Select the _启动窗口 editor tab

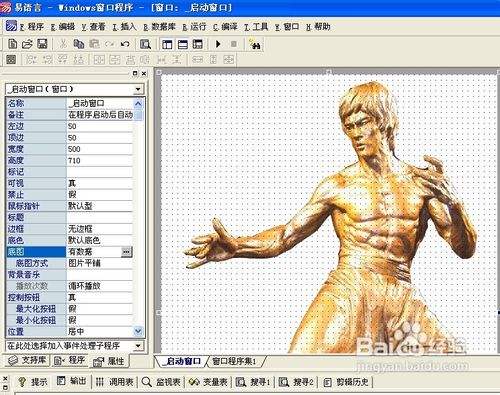point(183,361)
